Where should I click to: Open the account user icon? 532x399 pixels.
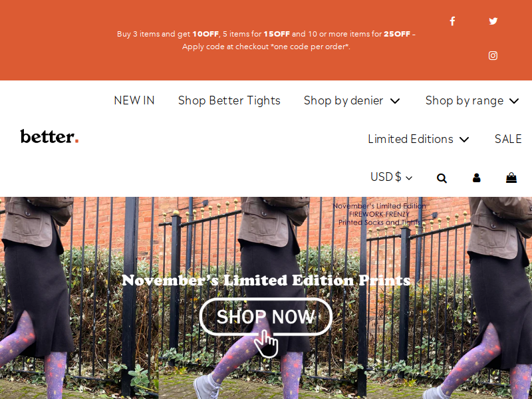tap(476, 178)
